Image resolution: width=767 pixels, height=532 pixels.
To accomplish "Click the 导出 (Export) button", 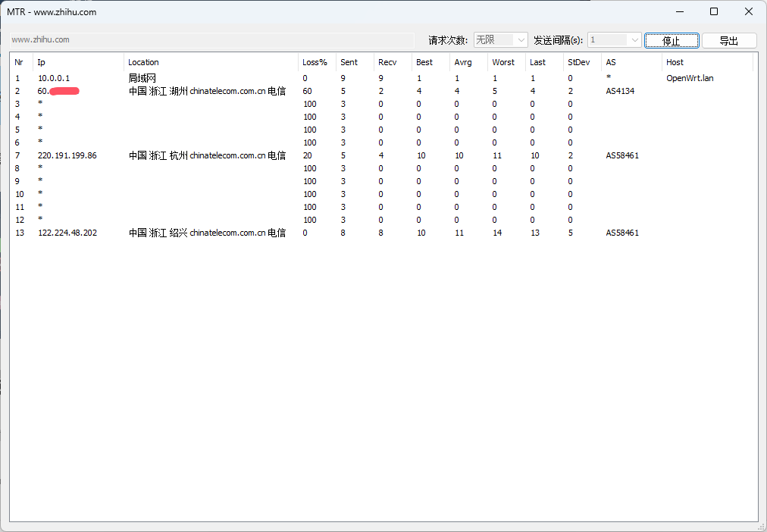I will (x=729, y=41).
